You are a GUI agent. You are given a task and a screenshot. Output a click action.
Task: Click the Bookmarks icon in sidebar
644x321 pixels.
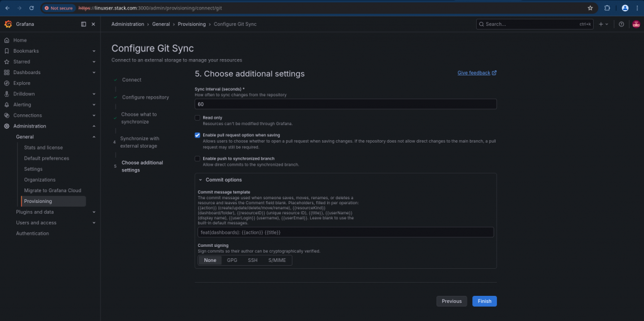click(x=6, y=51)
